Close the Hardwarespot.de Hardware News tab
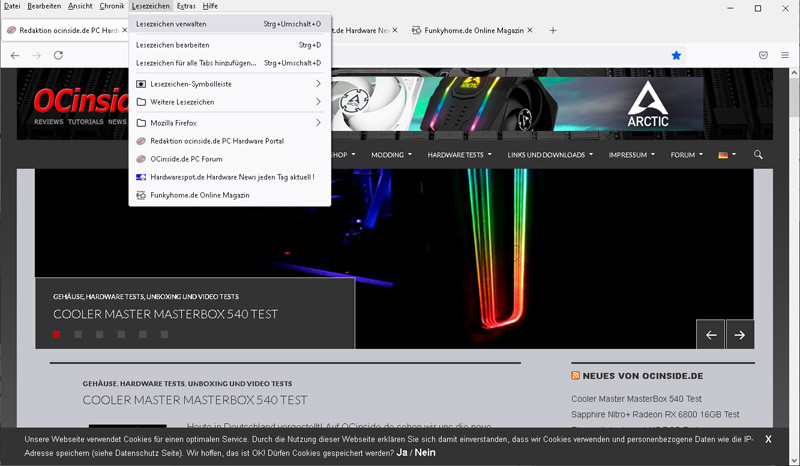 click(x=395, y=31)
